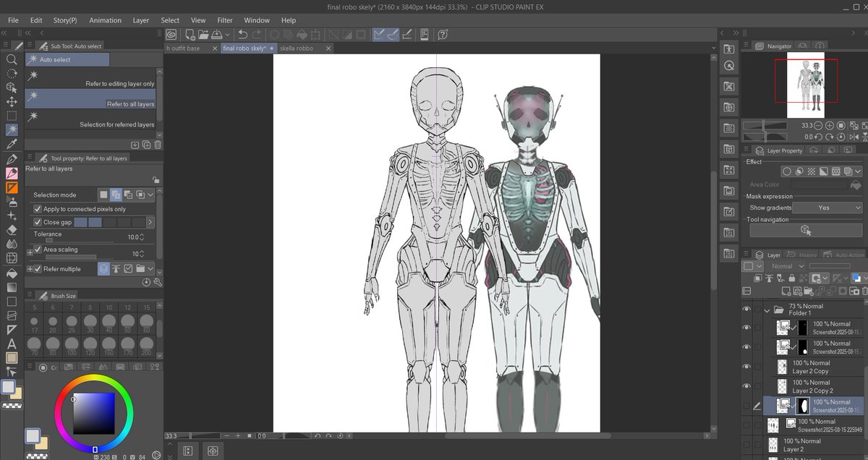Expand Close gap level arrow

[x=150, y=222]
